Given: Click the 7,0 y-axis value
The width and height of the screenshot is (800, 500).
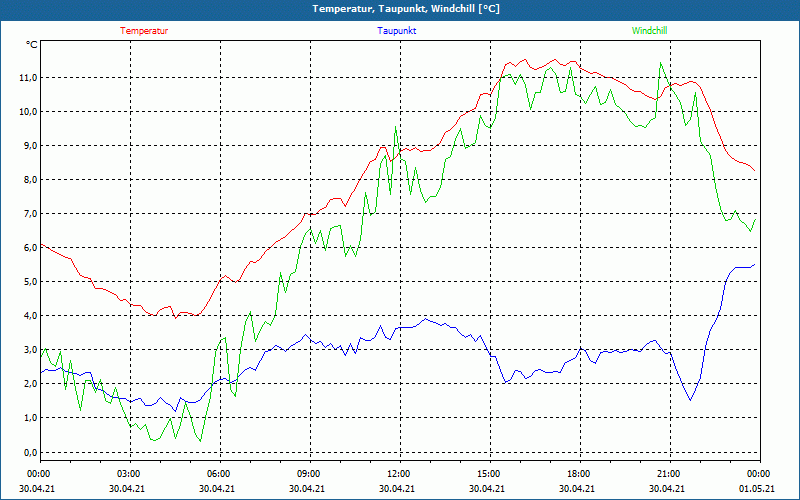Looking at the screenshot, I should [x=30, y=214].
